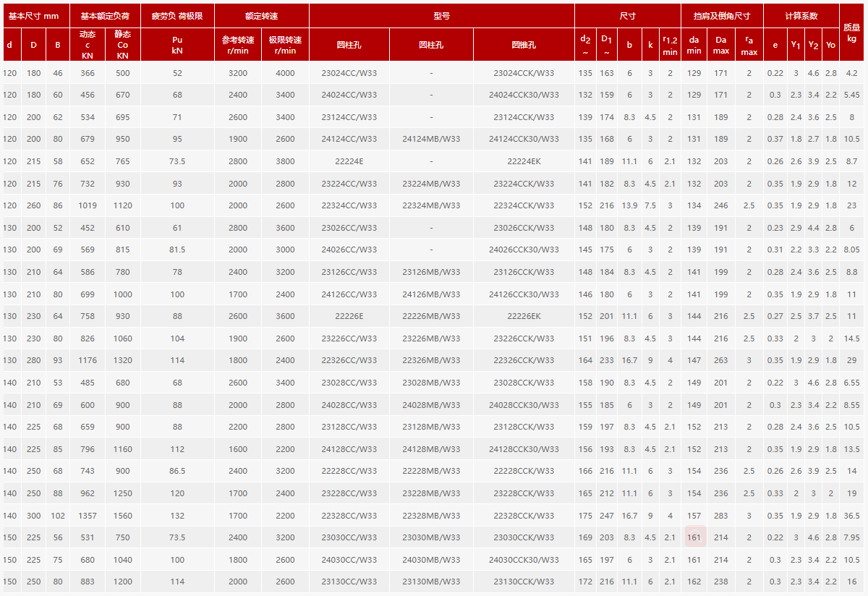The height and width of the screenshot is (596, 868).
Task: Select the 计算系数 header
Action: pos(801,15)
